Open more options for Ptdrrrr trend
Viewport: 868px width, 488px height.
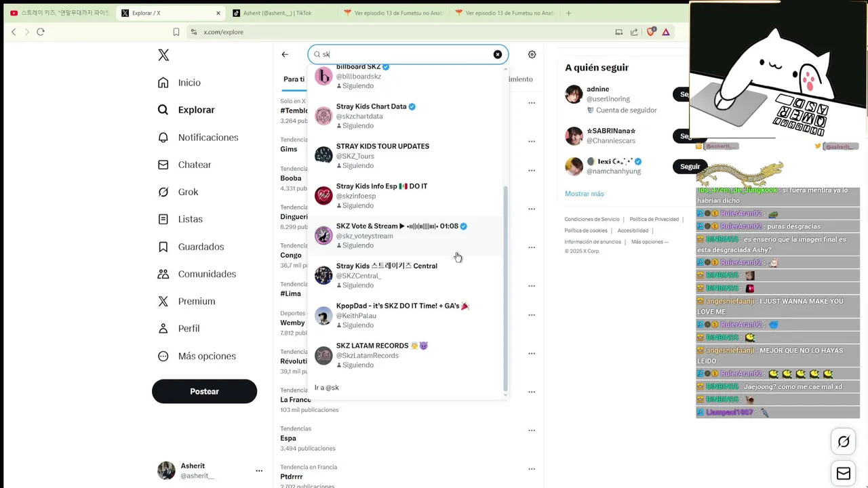point(532,469)
